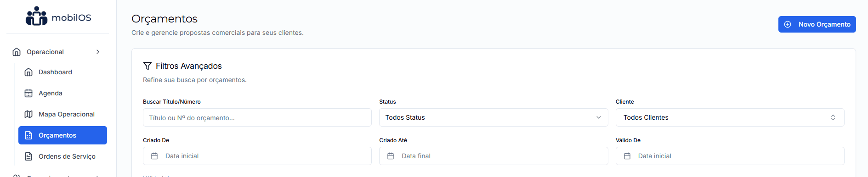868x177 pixels.
Task: Open the Criado De date picker
Action: click(x=257, y=156)
